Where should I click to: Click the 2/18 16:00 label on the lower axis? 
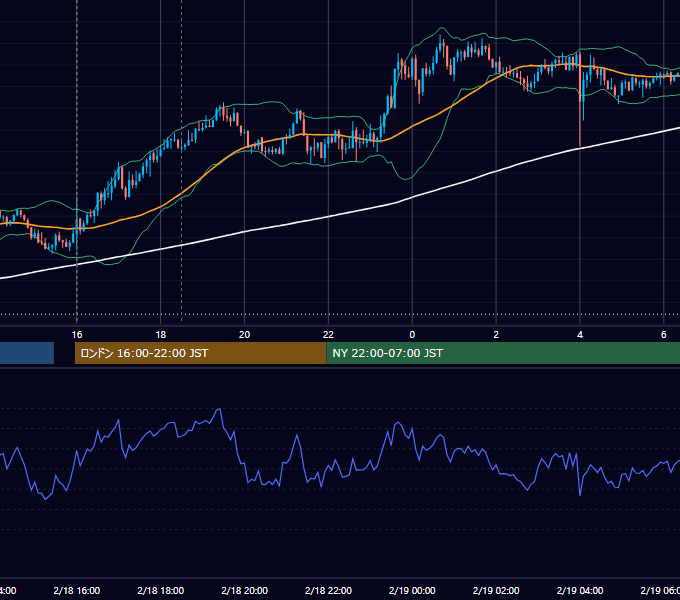coord(77,590)
